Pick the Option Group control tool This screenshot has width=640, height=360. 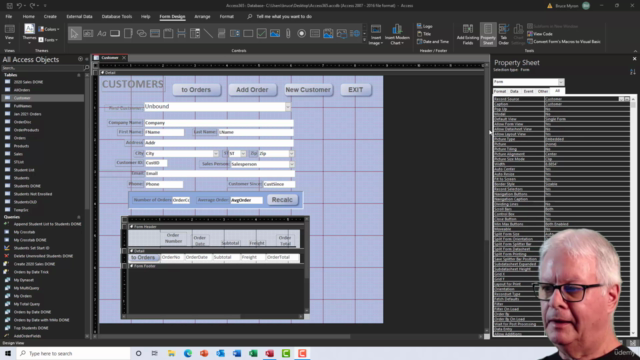coord(168,33)
